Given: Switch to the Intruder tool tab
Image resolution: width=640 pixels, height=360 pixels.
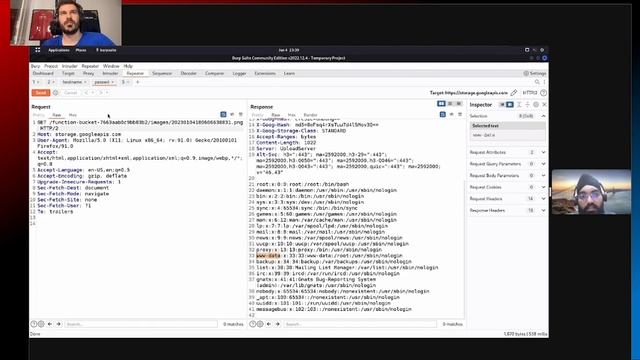Looking at the screenshot, I should click(x=110, y=73).
